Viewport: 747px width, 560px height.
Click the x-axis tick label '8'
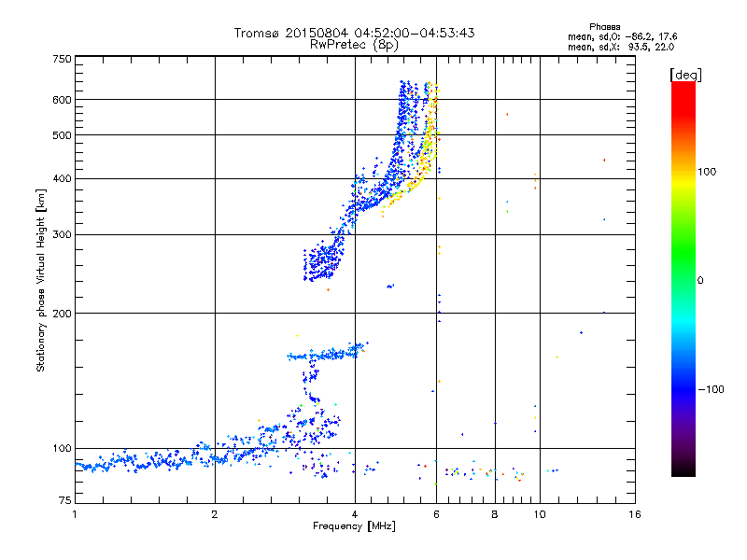[x=495, y=514]
